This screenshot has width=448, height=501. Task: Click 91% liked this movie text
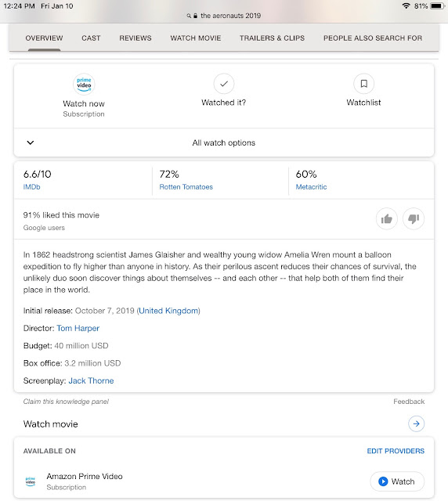click(61, 215)
